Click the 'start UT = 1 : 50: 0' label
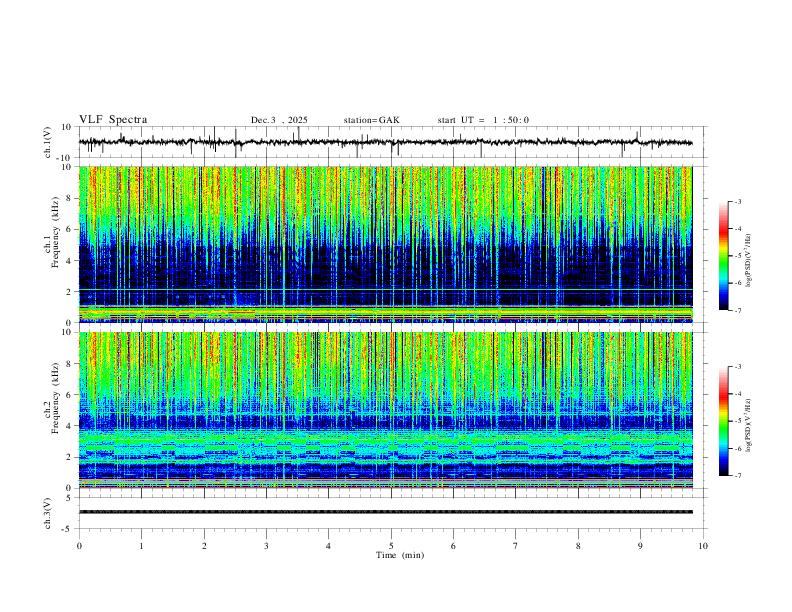Screen dimensions: 792x612 [x=483, y=120]
